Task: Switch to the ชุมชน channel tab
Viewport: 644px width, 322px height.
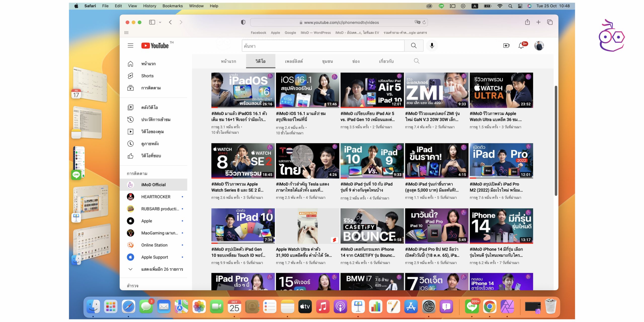Action: point(327,61)
